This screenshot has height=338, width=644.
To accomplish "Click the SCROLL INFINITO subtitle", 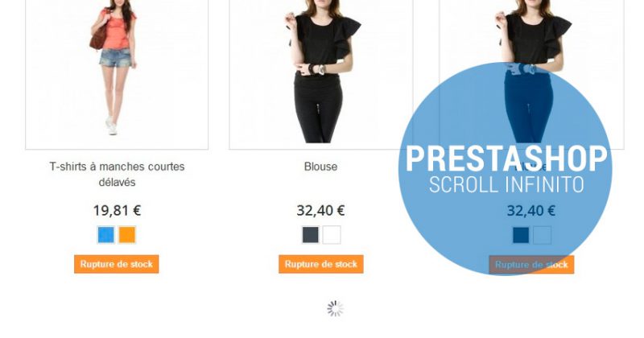I will click(506, 184).
